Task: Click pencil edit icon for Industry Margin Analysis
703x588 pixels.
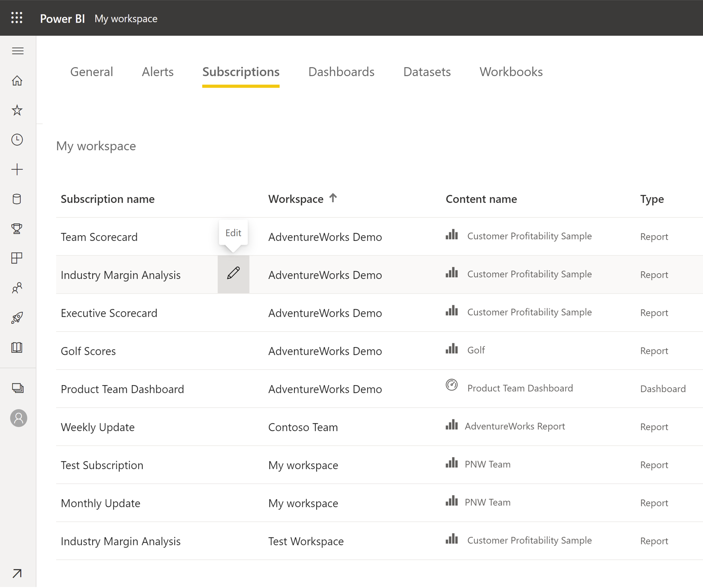Action: coord(233,274)
